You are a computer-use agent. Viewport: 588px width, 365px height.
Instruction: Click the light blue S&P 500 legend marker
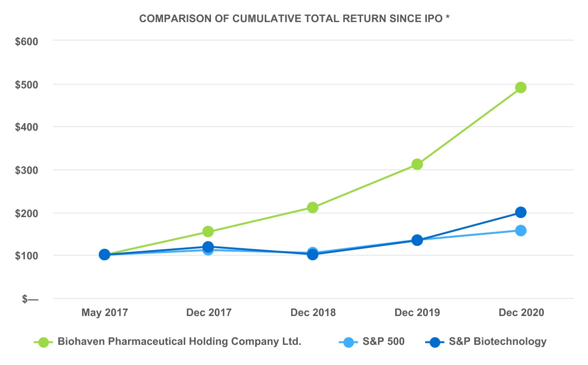click(x=349, y=342)
